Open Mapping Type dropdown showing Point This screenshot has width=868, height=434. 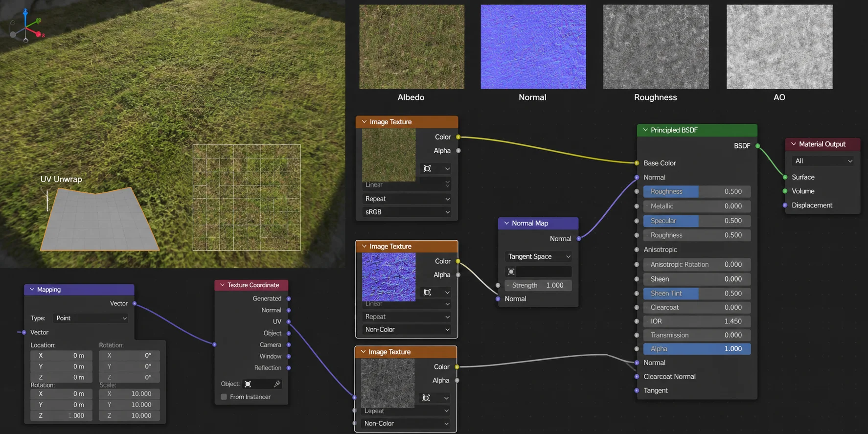pos(91,318)
